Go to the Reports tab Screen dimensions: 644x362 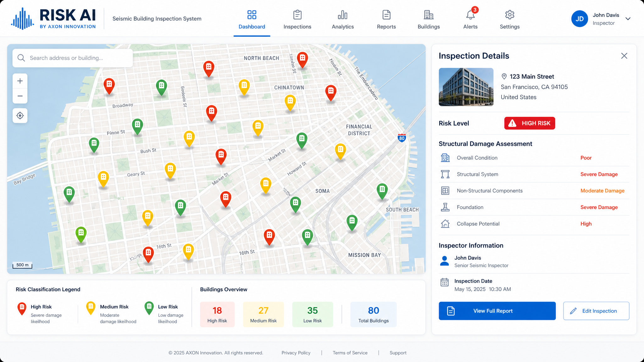click(x=386, y=20)
